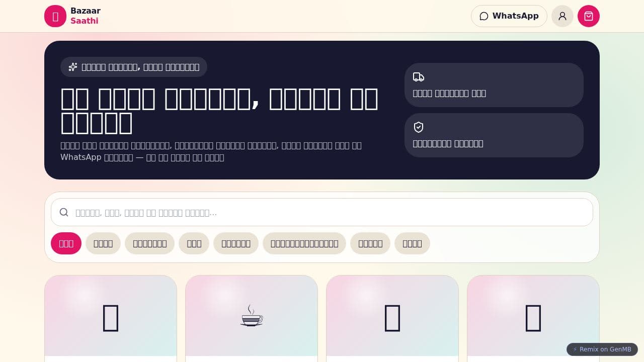Select the highlighted pink category chip
The width and height of the screenshot is (644, 362).
66,243
